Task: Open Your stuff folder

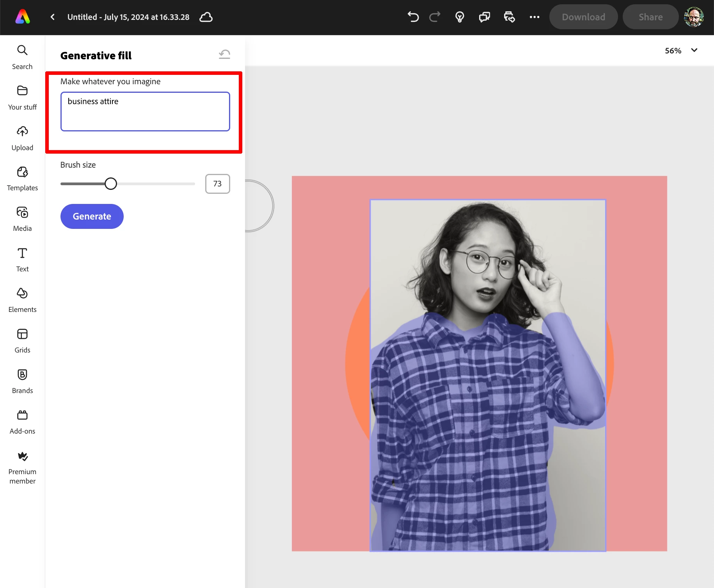Action: click(x=22, y=98)
